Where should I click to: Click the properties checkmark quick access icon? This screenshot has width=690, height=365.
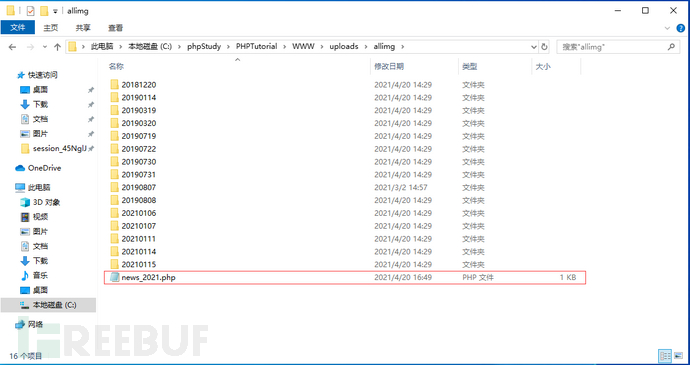coord(30,11)
